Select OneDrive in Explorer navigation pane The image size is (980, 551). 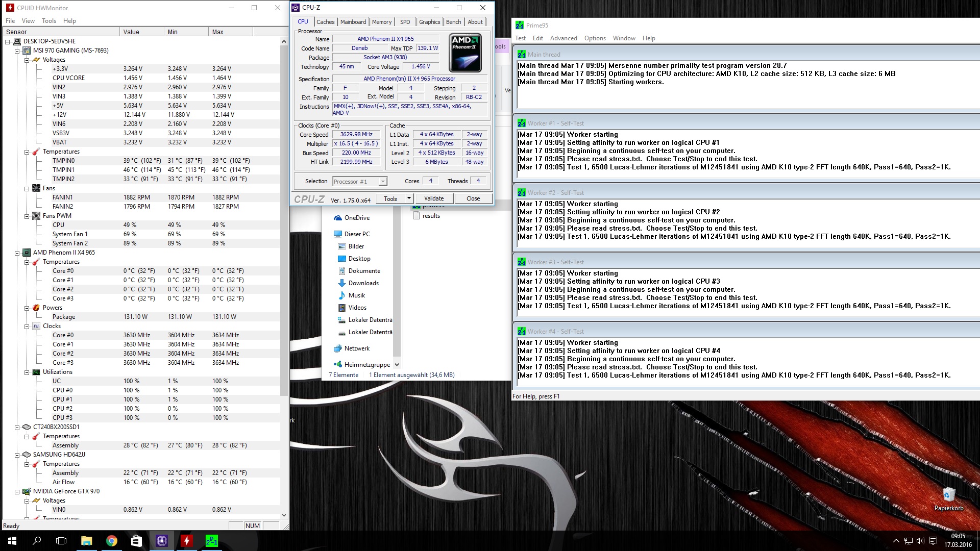tap(352, 218)
